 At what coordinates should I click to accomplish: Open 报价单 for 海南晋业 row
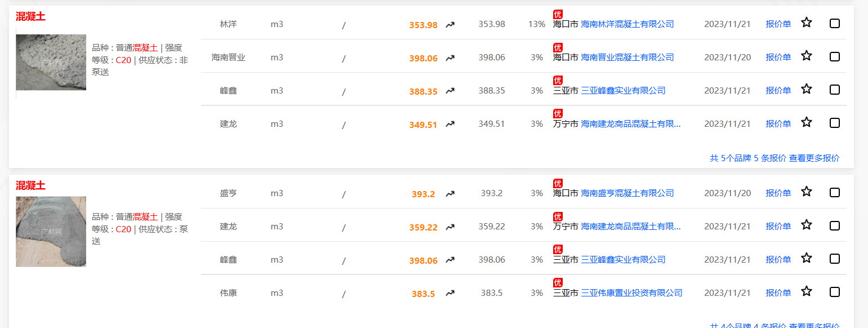[x=778, y=57]
